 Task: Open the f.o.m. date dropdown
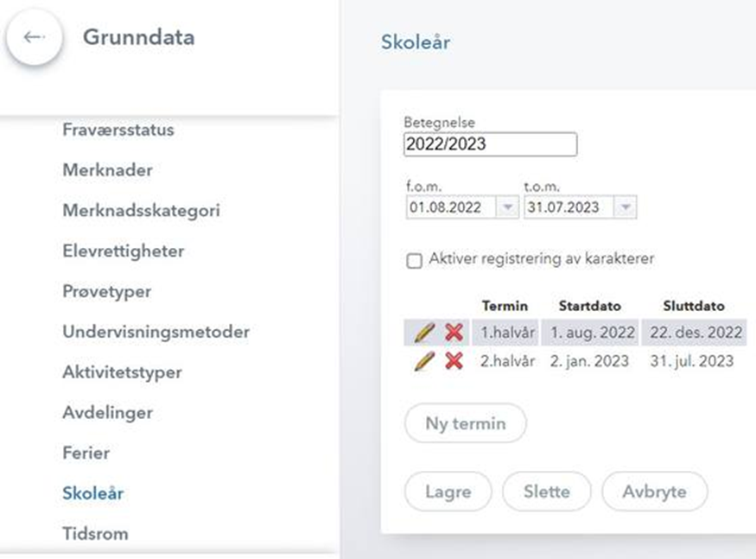(x=507, y=207)
